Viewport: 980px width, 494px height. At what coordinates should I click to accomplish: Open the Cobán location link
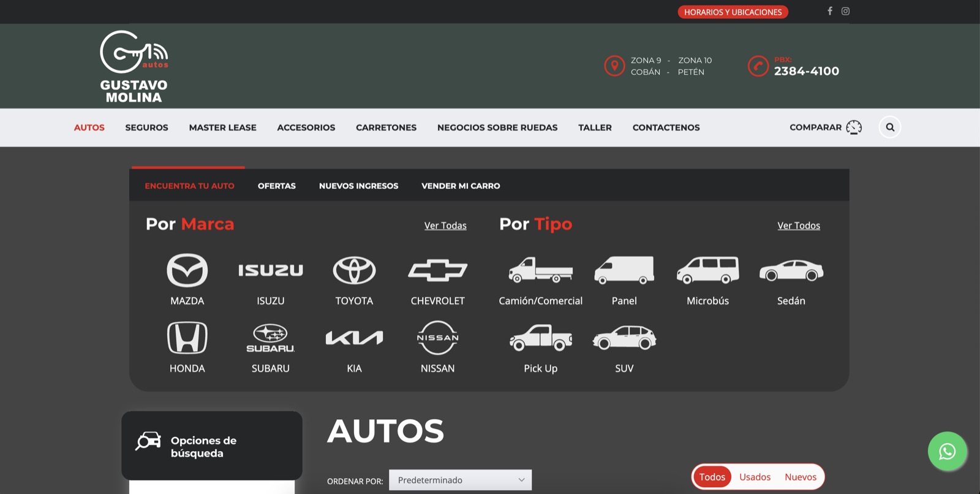pyautogui.click(x=646, y=72)
